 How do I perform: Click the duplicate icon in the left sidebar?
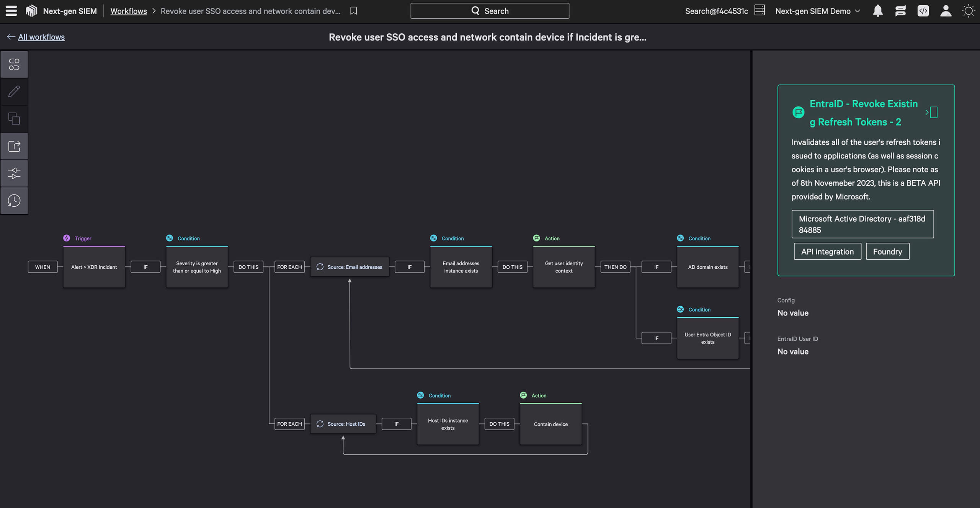[x=14, y=119]
